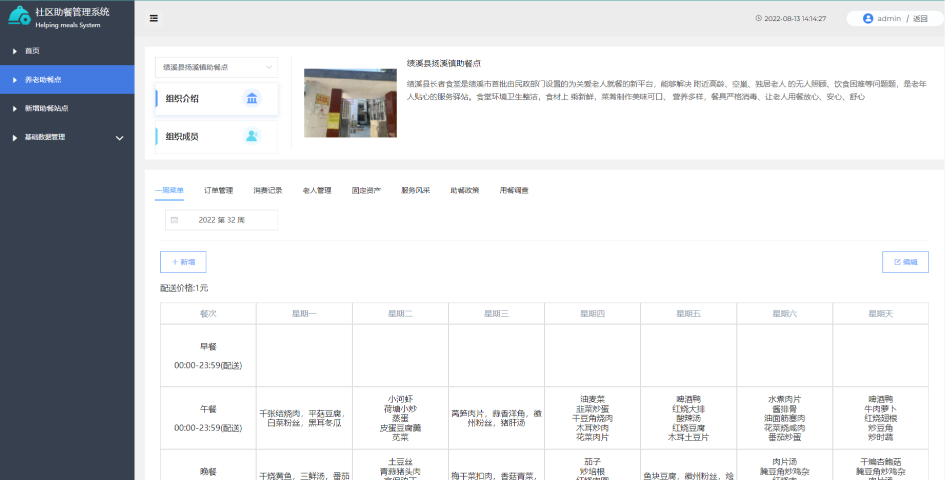Switch to the 消费记录 tab
945x480 pixels.
[x=267, y=190]
